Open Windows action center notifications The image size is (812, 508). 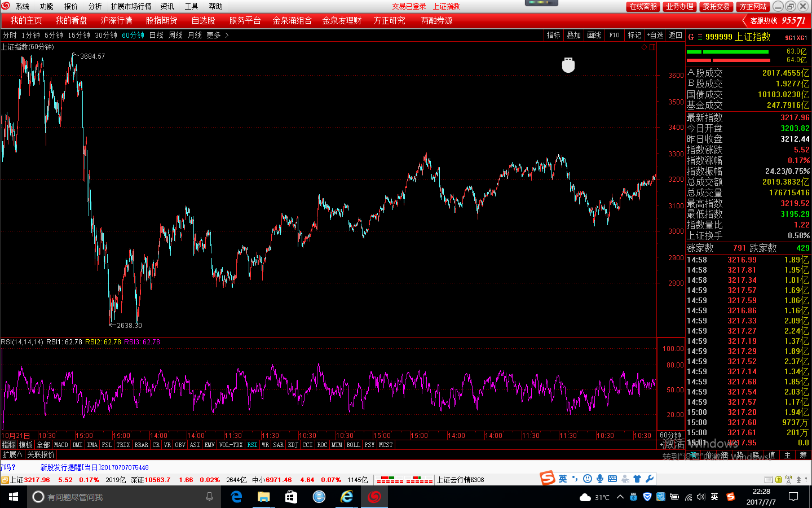click(793, 497)
